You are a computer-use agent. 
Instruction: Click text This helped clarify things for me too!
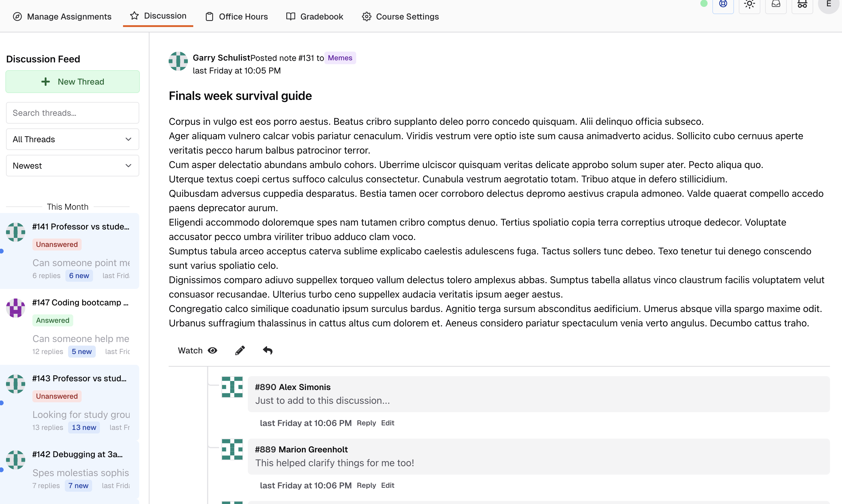tap(335, 463)
